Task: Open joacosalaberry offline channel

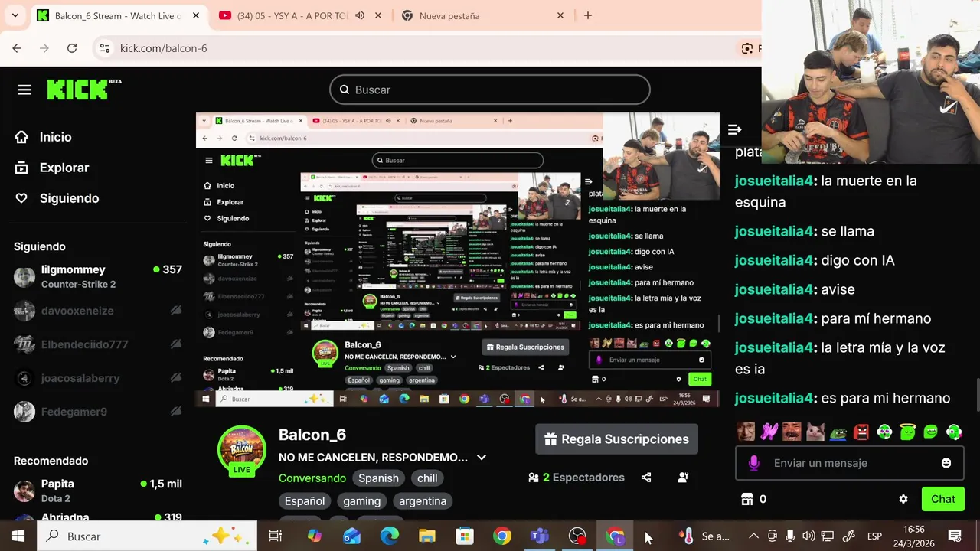Action: click(x=98, y=378)
